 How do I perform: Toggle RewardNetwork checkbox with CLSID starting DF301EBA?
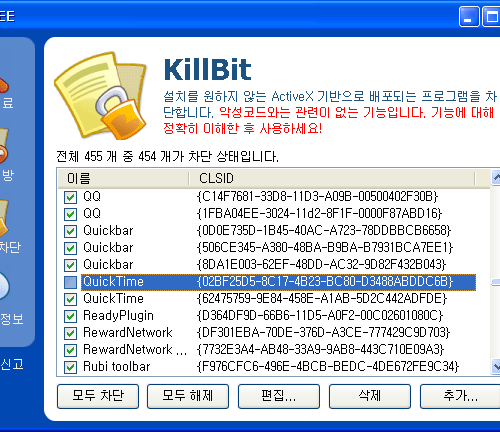click(x=70, y=333)
